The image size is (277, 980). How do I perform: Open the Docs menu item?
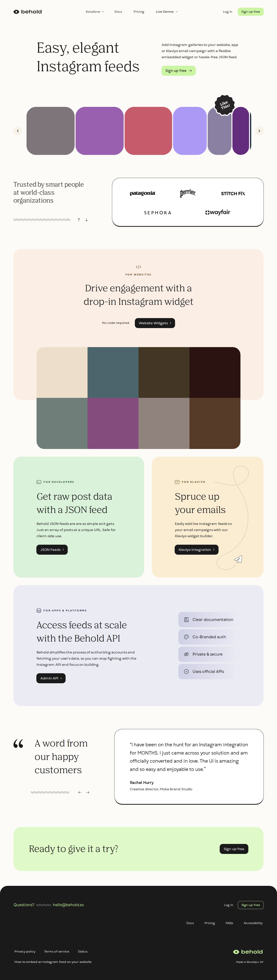click(118, 12)
